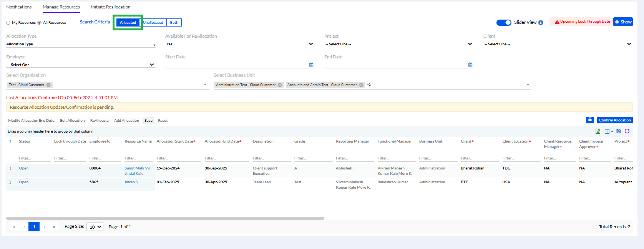Click the ReAllocate button
The height and width of the screenshot is (249, 644).
pos(100,121)
